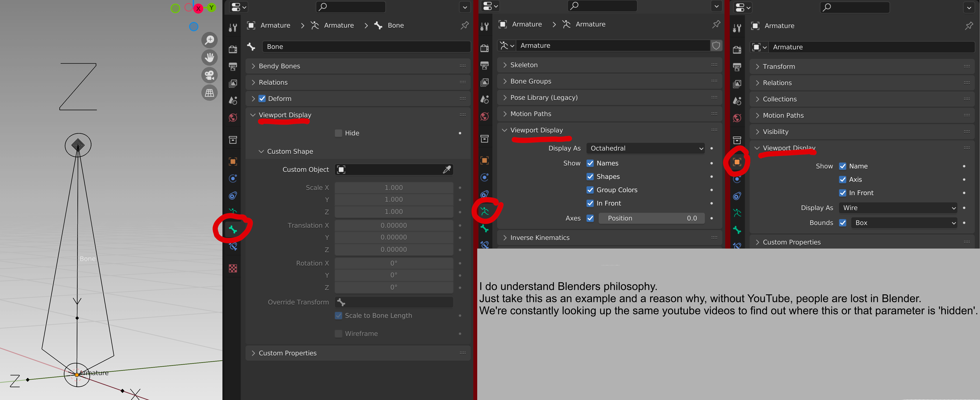
Task: Click eyedropper for Custom Object field
Action: coord(447,169)
